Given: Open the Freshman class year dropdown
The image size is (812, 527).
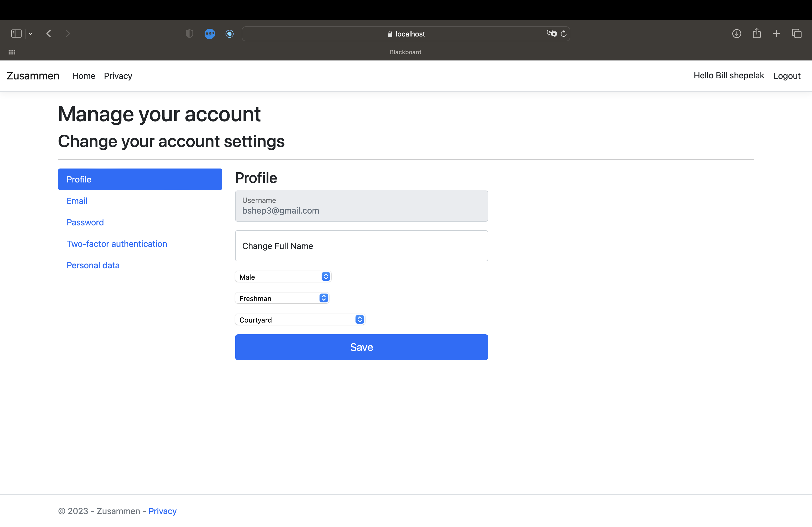Looking at the screenshot, I should coord(282,298).
